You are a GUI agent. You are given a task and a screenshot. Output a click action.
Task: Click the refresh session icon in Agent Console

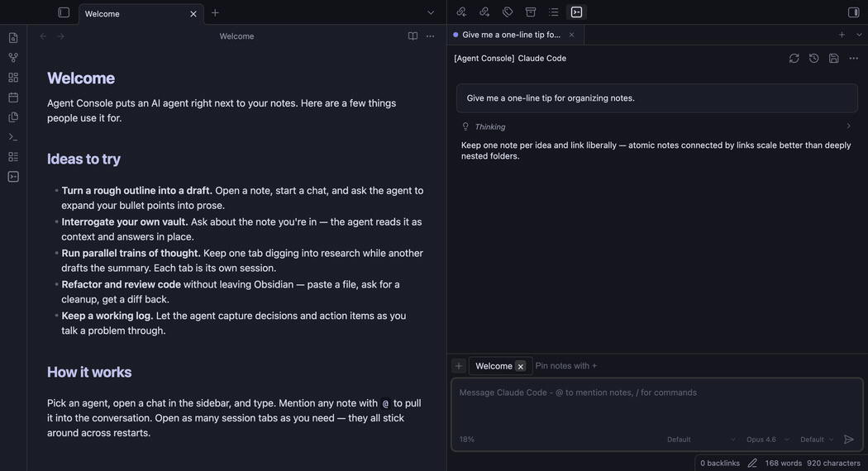[x=794, y=58]
